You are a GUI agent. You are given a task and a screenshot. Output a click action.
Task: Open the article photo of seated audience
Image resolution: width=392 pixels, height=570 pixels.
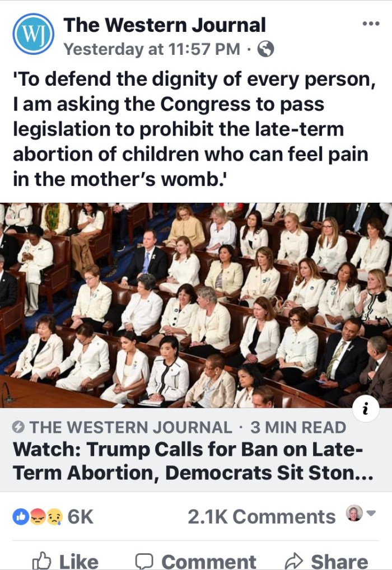pyautogui.click(x=196, y=305)
